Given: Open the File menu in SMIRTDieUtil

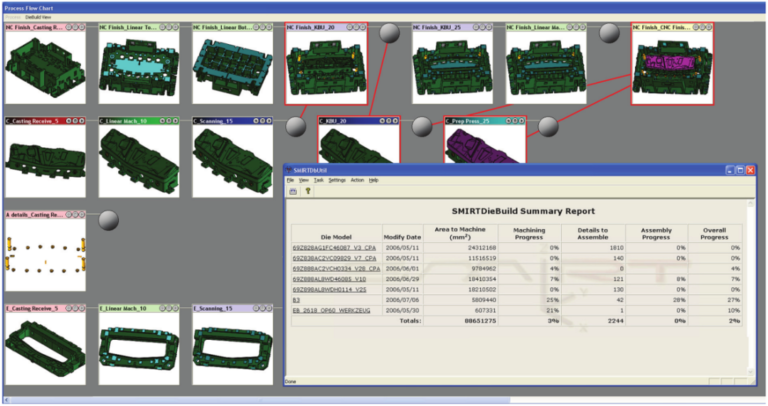Looking at the screenshot, I should tap(290, 180).
